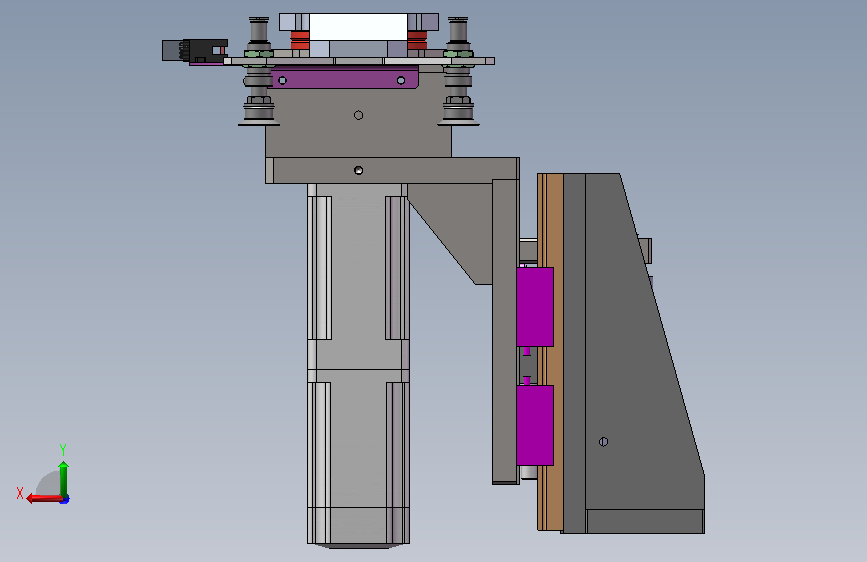This screenshot has height=562, width=867.
Task: Click the left hole of the purple bar
Action: tap(282, 81)
